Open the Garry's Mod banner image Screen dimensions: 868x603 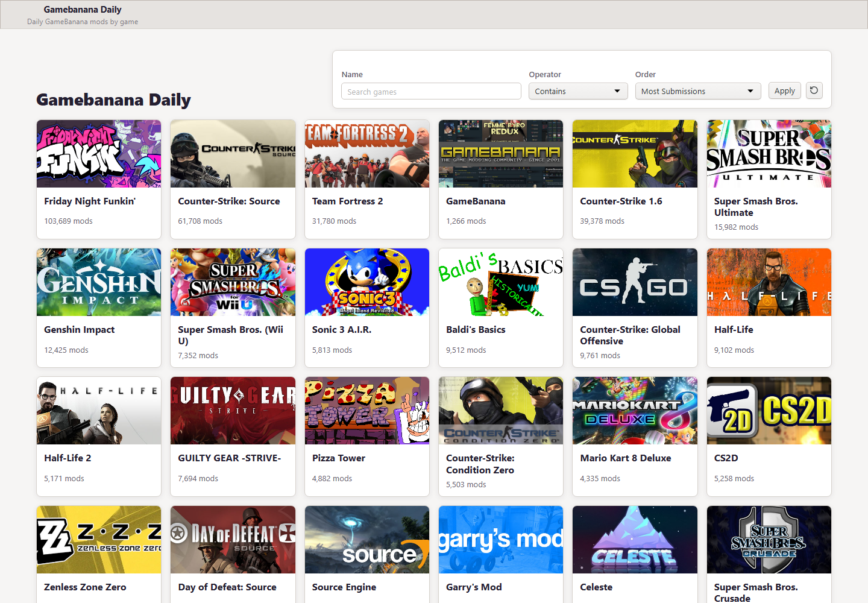501,540
